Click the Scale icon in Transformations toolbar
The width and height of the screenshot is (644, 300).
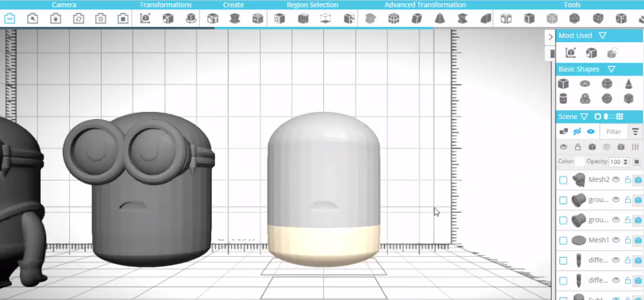click(168, 19)
